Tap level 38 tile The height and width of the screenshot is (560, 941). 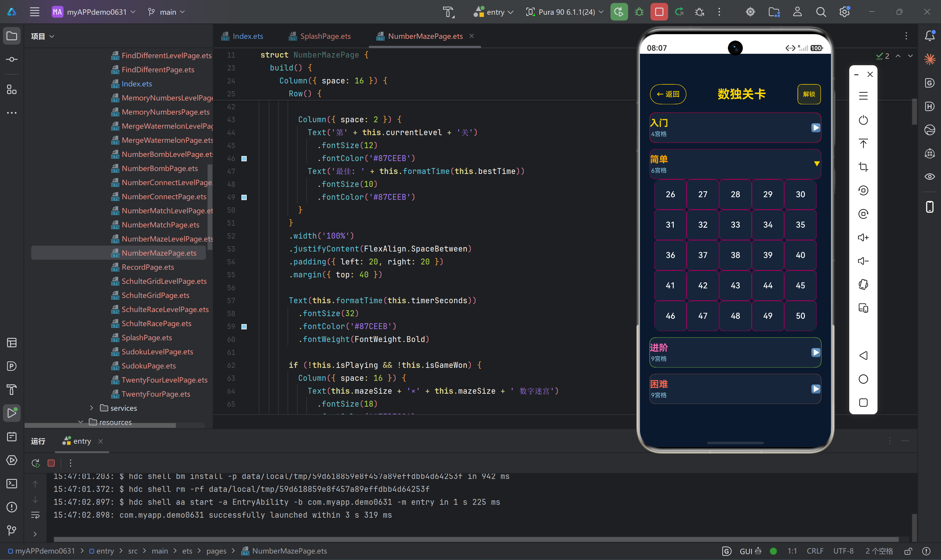pyautogui.click(x=735, y=255)
